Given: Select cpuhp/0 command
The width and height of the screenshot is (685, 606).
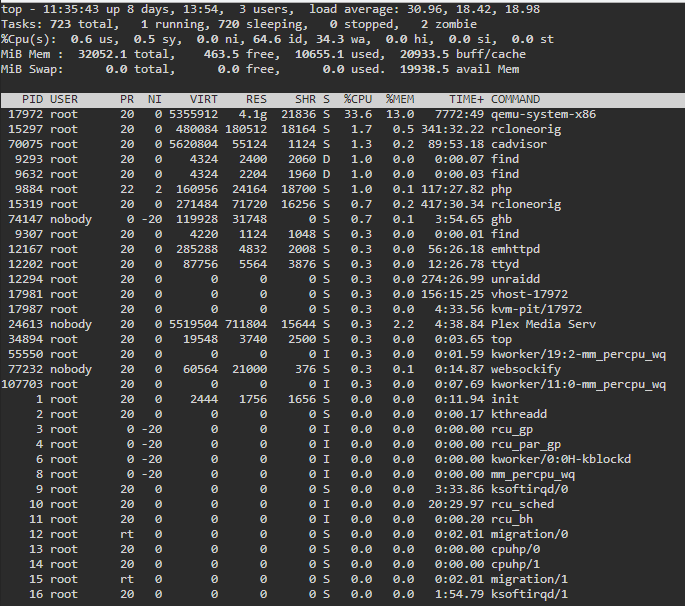Looking at the screenshot, I should point(515,549).
